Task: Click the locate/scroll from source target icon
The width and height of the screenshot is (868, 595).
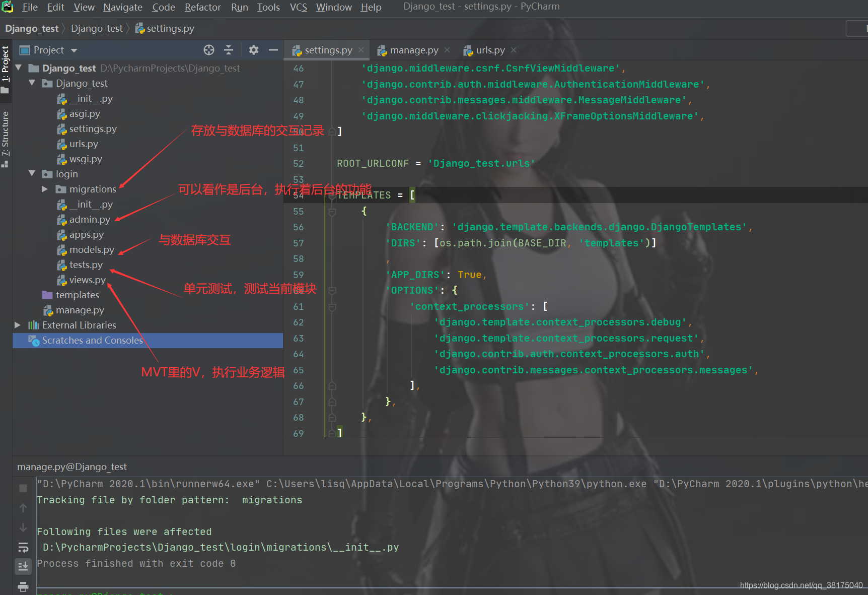Action: [x=209, y=50]
